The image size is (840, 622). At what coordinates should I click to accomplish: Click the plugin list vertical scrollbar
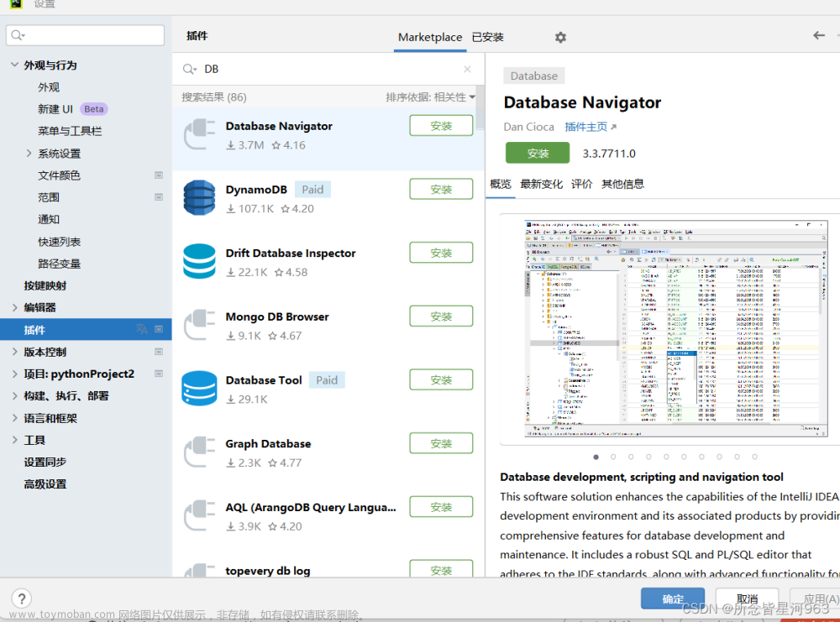480,107
